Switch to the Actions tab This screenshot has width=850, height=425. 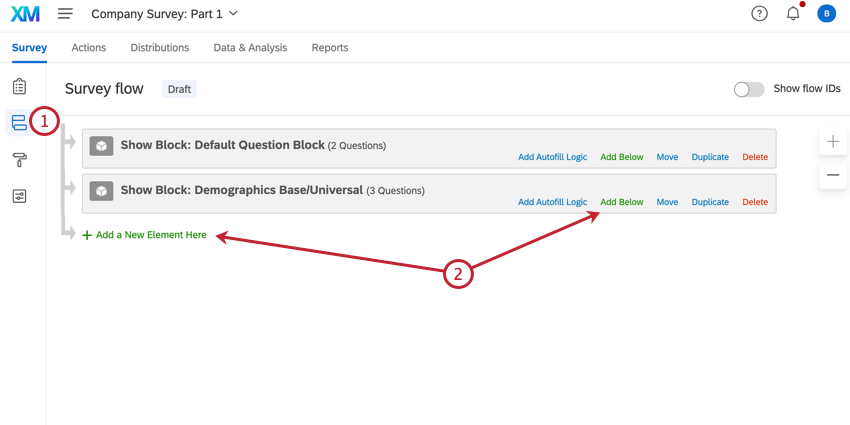(89, 48)
